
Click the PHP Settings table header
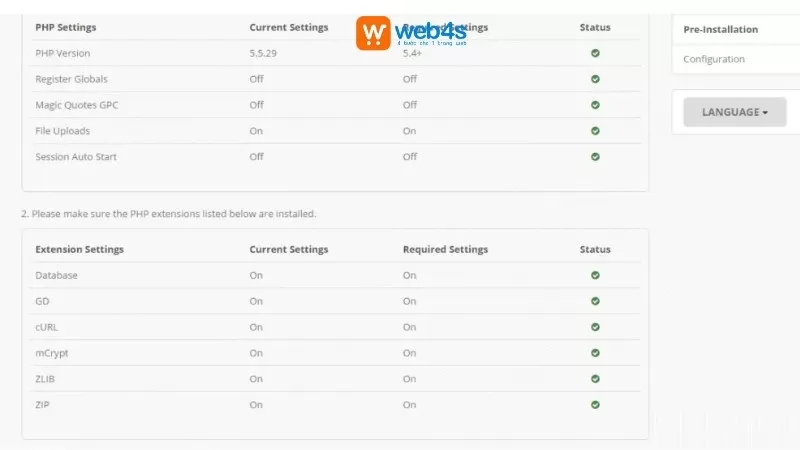[x=66, y=27]
